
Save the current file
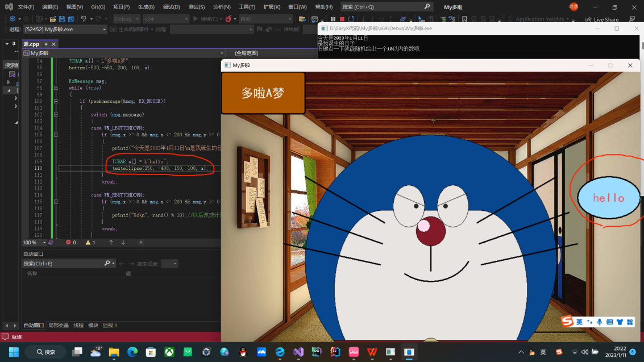62,19
